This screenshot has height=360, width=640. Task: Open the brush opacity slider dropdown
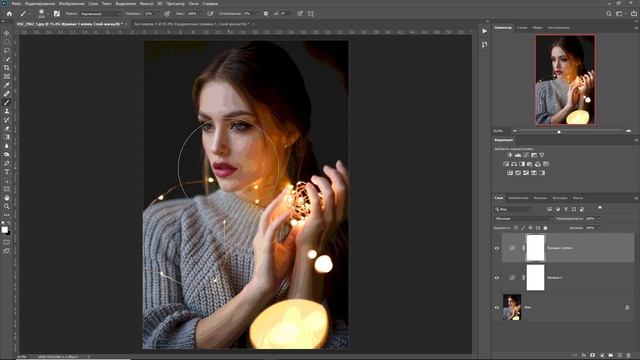click(x=159, y=13)
